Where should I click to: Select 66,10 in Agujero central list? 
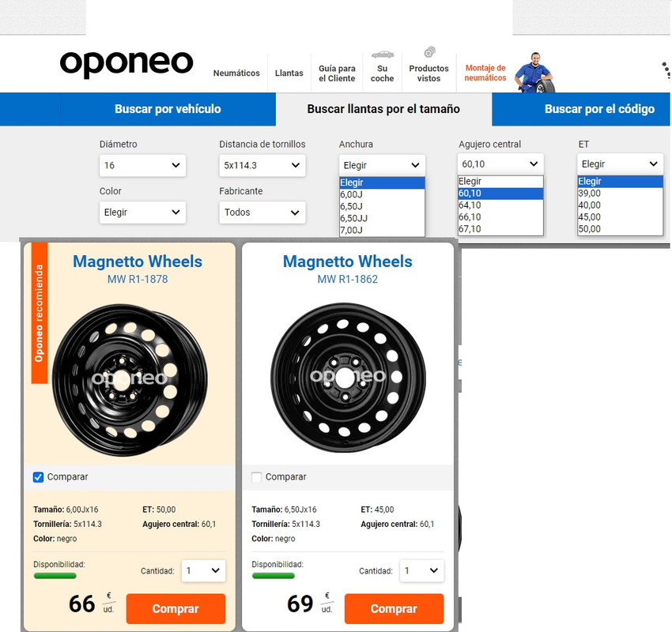point(500,217)
